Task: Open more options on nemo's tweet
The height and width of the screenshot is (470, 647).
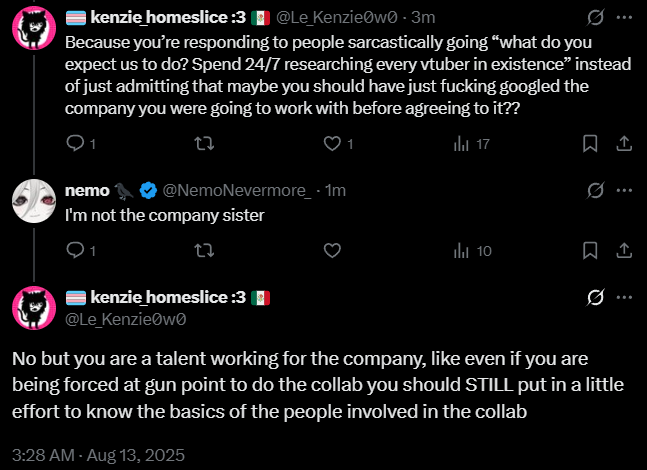Action: click(x=624, y=189)
